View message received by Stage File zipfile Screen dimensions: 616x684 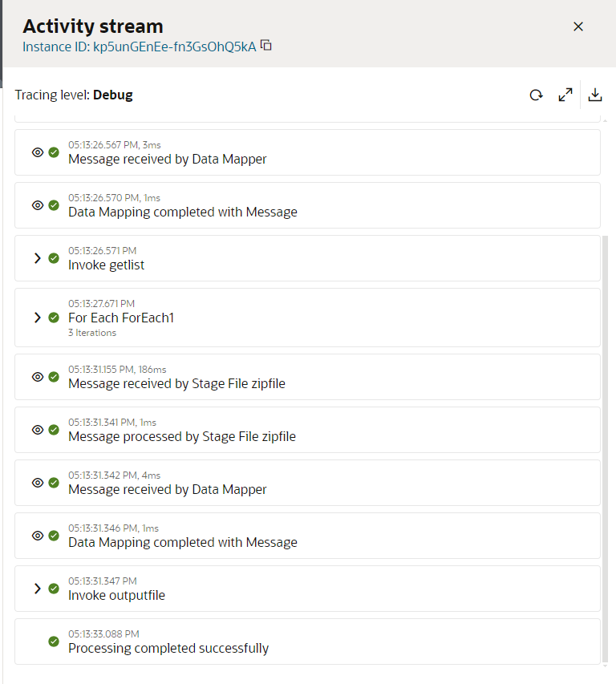pos(38,377)
